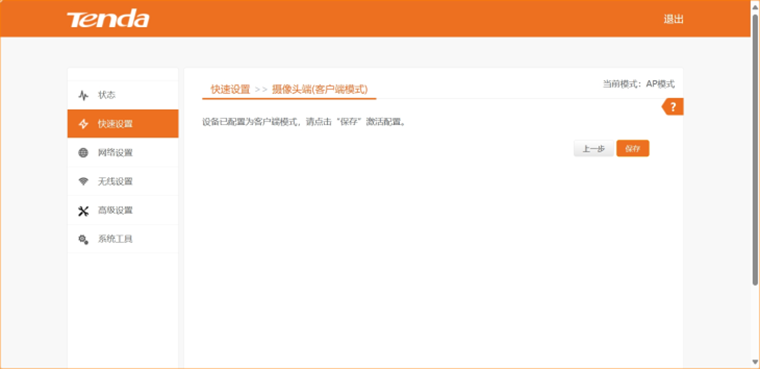
Task: Open the 状态 menu label
Action: 107,95
